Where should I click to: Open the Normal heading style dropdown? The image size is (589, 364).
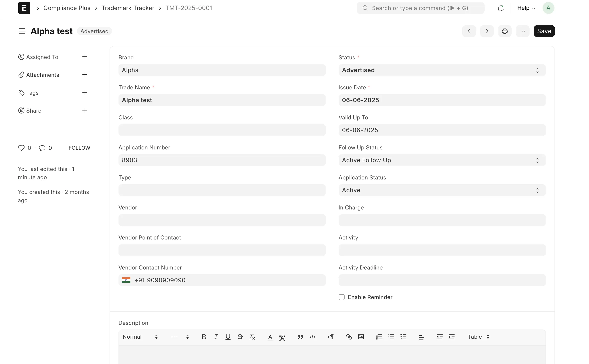[140, 337]
